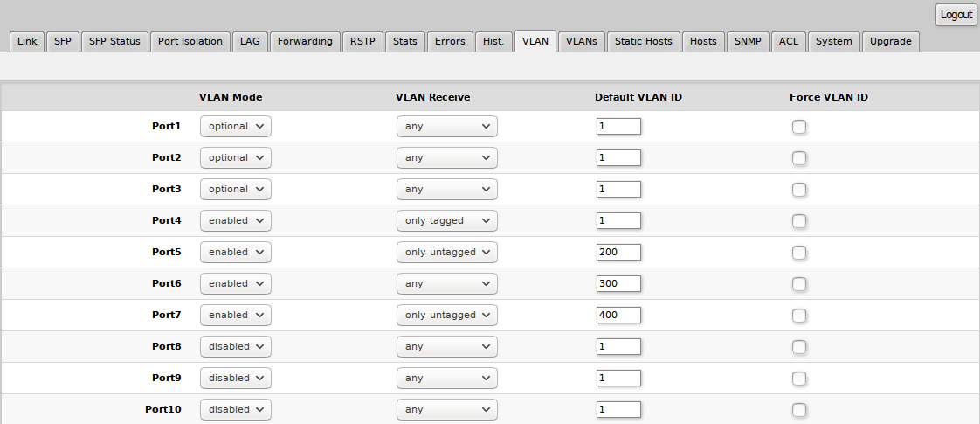Open VLAN Receive dropdown for Port9

pos(446,379)
